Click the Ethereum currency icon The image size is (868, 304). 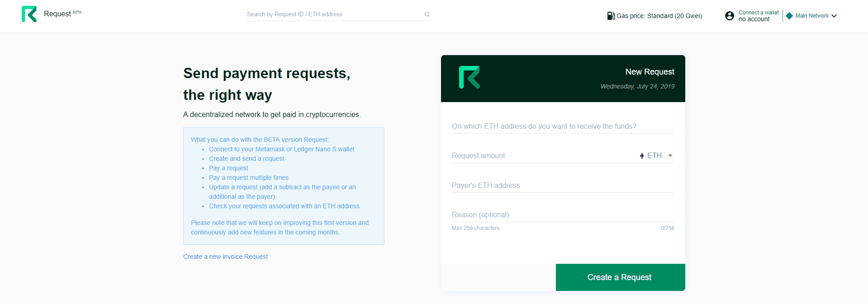click(x=642, y=156)
